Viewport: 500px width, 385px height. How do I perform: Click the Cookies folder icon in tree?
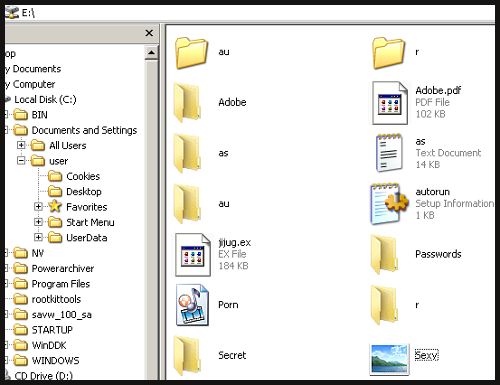[55, 176]
